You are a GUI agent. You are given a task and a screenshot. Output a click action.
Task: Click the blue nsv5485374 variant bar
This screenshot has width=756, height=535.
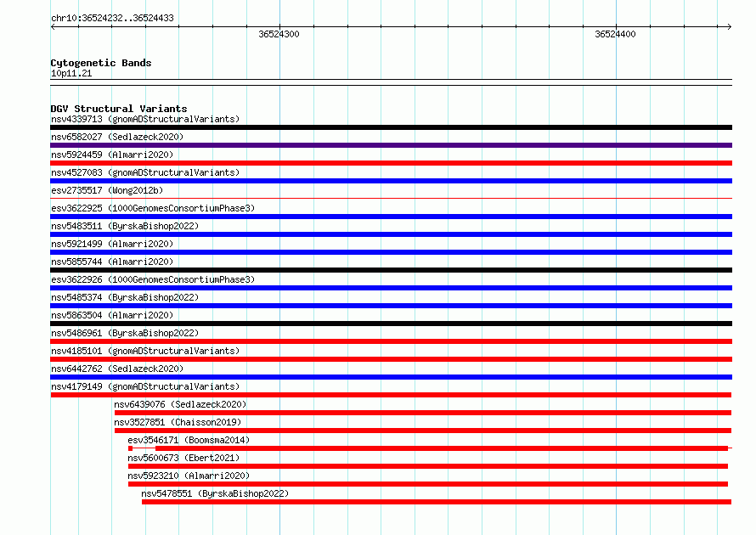pos(391,306)
